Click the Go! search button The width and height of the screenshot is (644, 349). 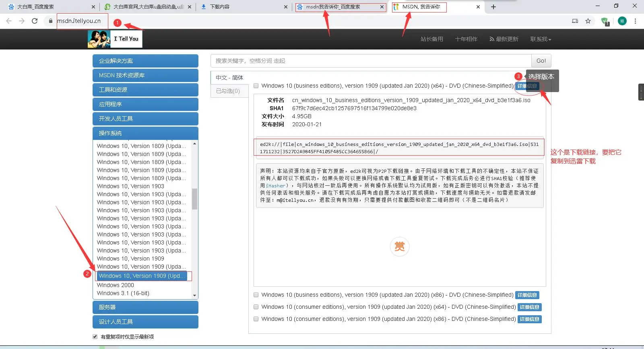(x=541, y=61)
